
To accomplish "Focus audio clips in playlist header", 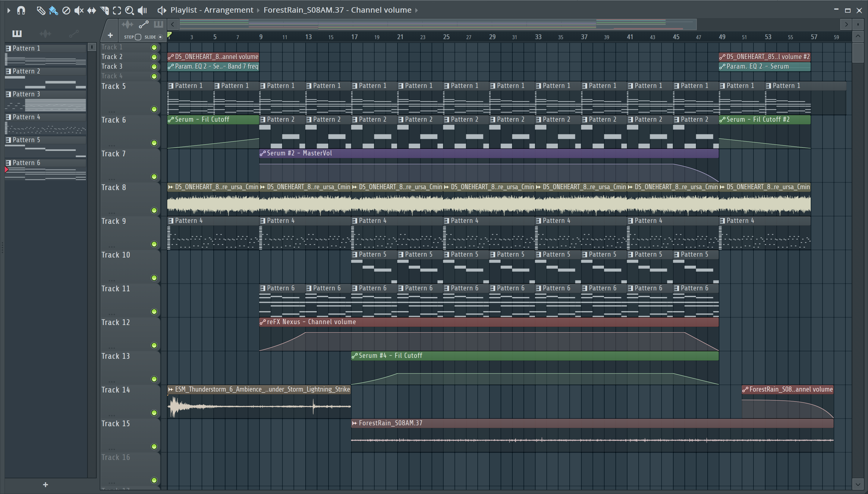I will coord(127,24).
